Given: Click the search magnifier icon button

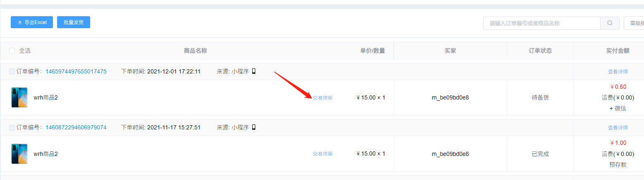Looking at the screenshot, I should point(610,23).
